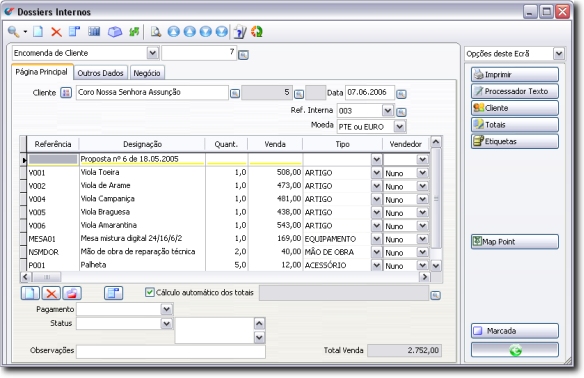
Task: Click the Imprimir button
Action: click(515, 74)
